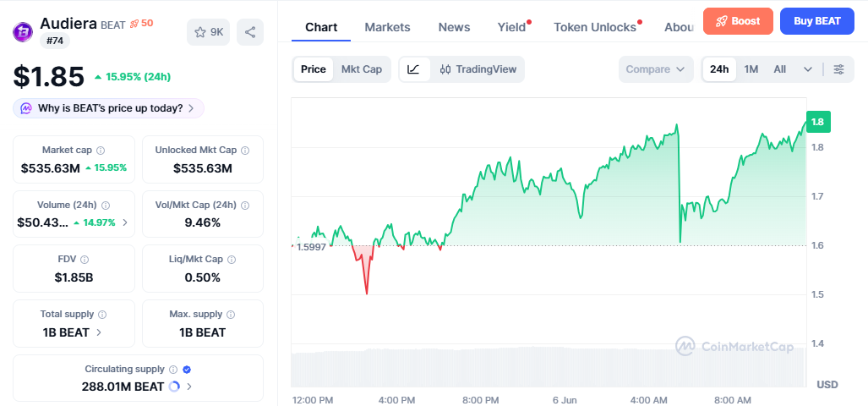Add BEAT to watchlist with star button

[208, 32]
